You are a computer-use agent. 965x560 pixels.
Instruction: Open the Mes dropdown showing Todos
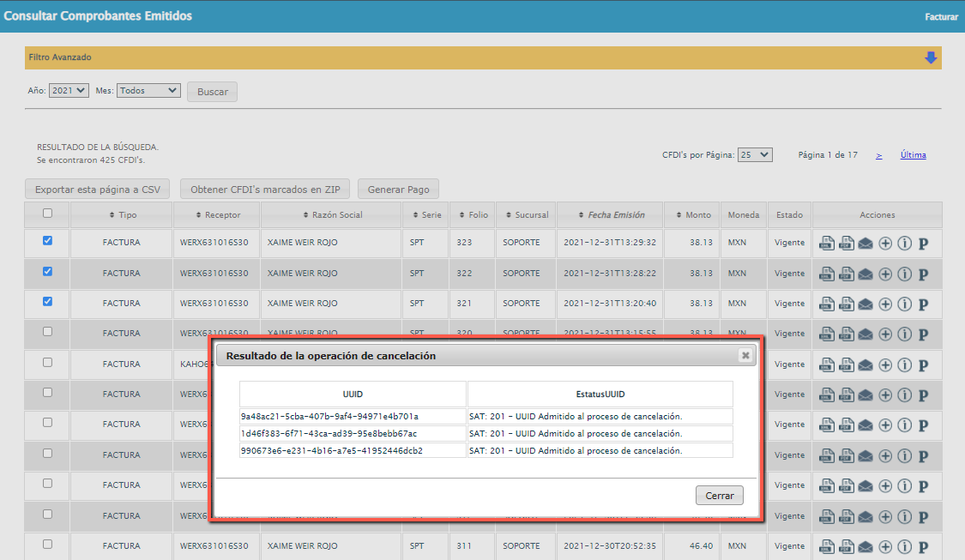(x=148, y=90)
